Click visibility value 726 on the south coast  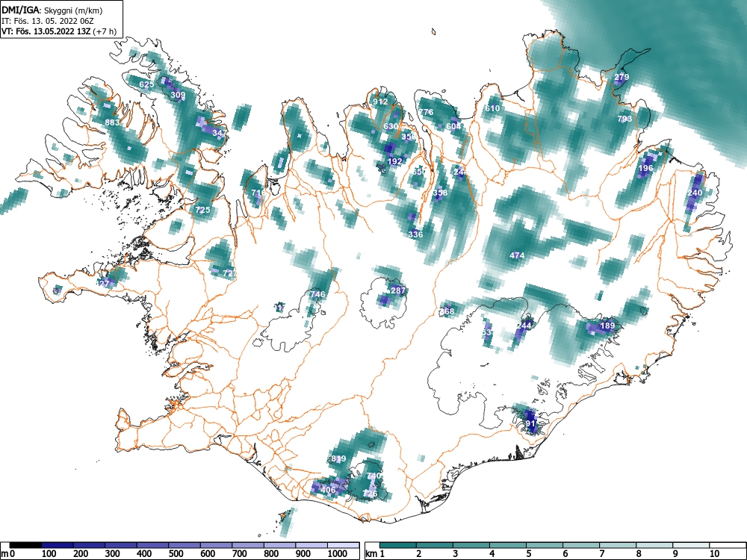pos(371,494)
